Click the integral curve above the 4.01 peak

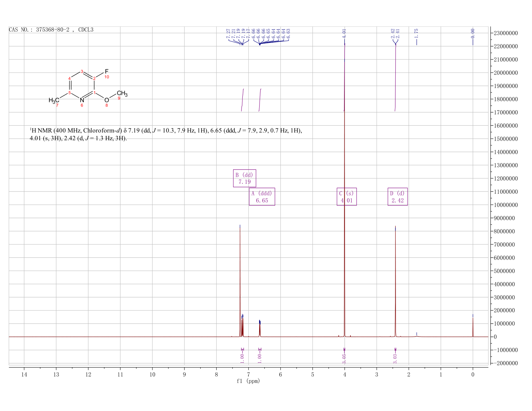pos(344,77)
